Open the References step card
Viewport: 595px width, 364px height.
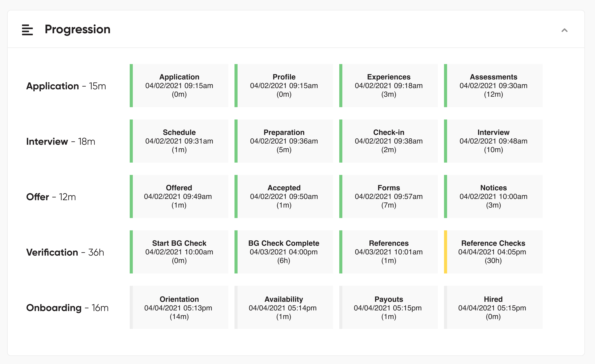click(389, 252)
